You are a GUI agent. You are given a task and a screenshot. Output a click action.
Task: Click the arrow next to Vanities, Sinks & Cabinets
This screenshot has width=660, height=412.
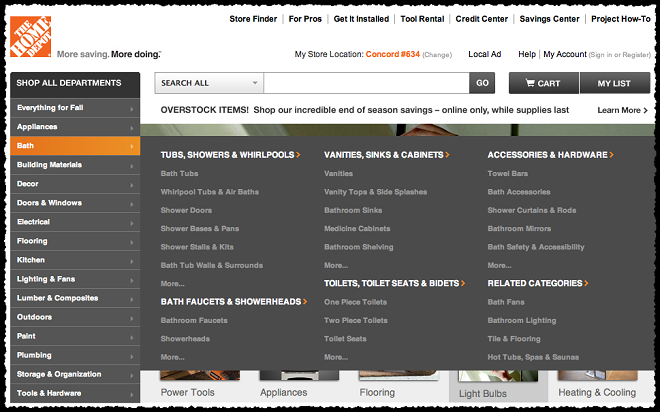click(x=448, y=156)
